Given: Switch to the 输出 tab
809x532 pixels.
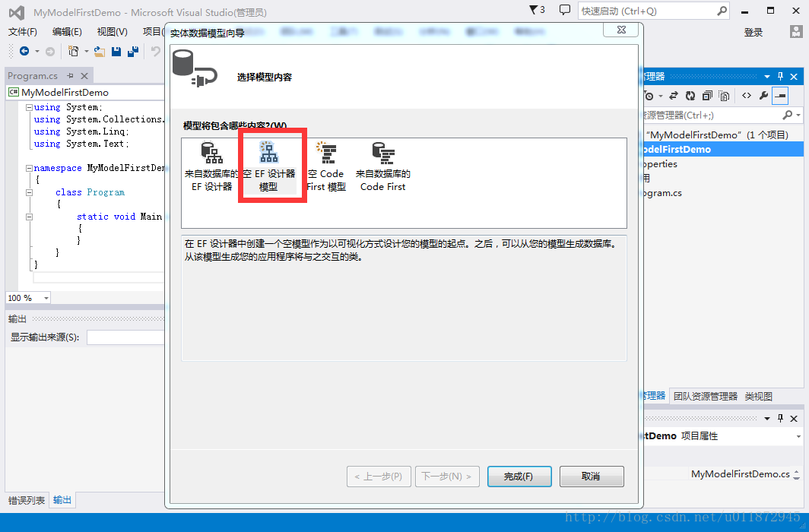Looking at the screenshot, I should click(62, 500).
